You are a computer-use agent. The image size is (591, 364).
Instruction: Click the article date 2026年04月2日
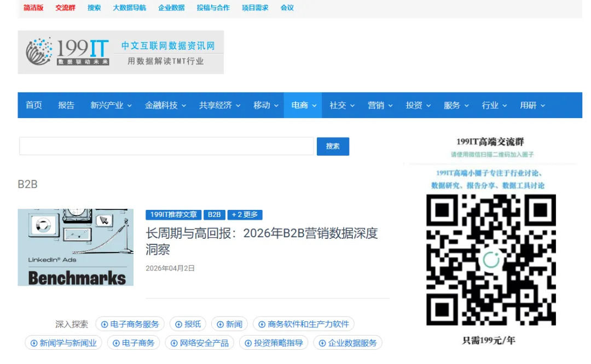(170, 268)
